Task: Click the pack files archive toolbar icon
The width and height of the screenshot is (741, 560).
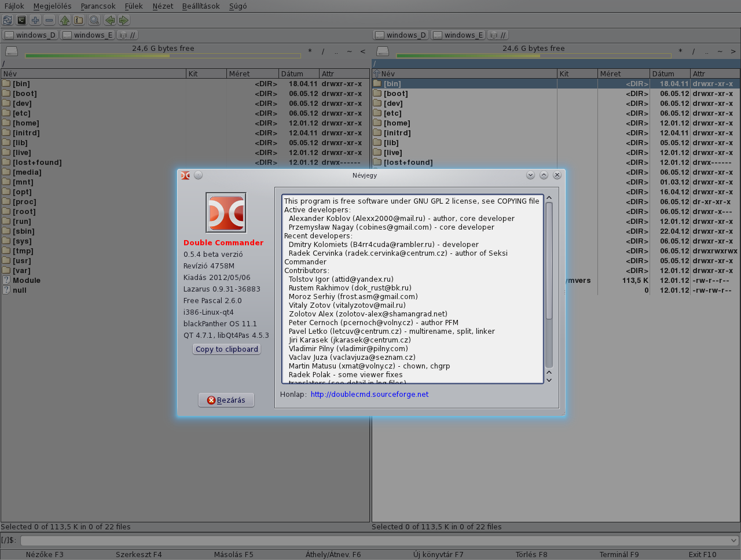Action: (x=79, y=20)
